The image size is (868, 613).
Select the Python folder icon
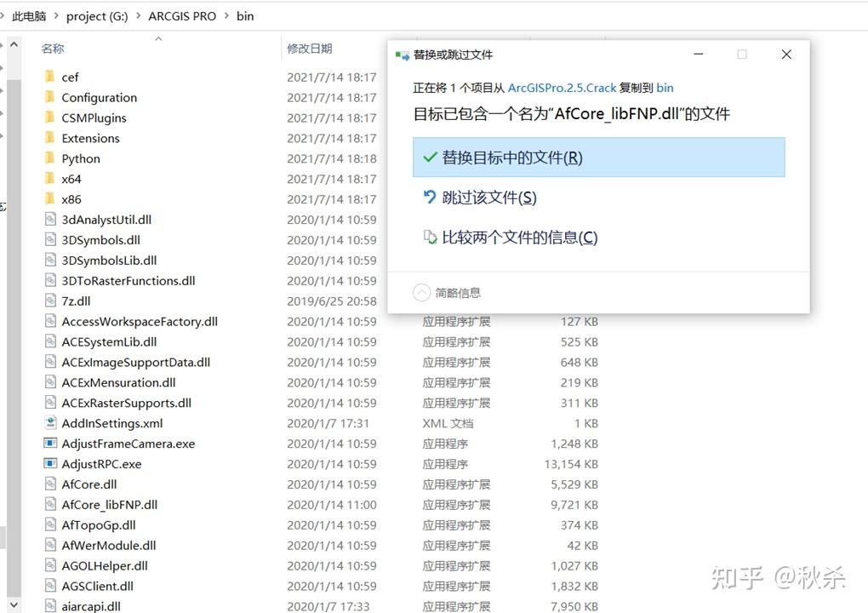[x=50, y=158]
